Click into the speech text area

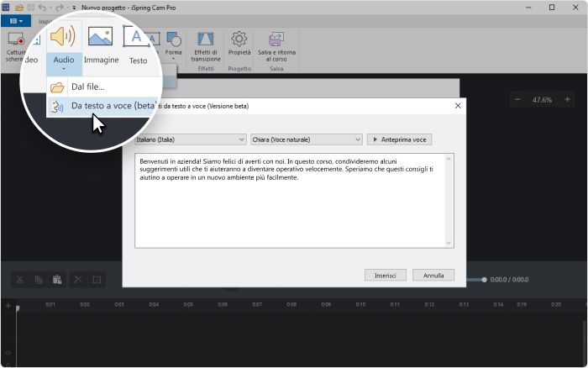tap(294, 200)
